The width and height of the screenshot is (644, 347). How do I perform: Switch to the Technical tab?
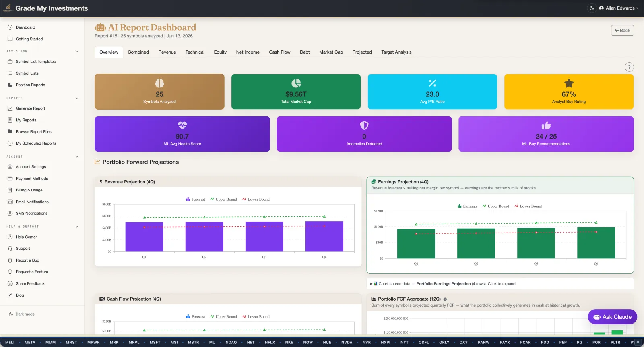pyautogui.click(x=195, y=52)
